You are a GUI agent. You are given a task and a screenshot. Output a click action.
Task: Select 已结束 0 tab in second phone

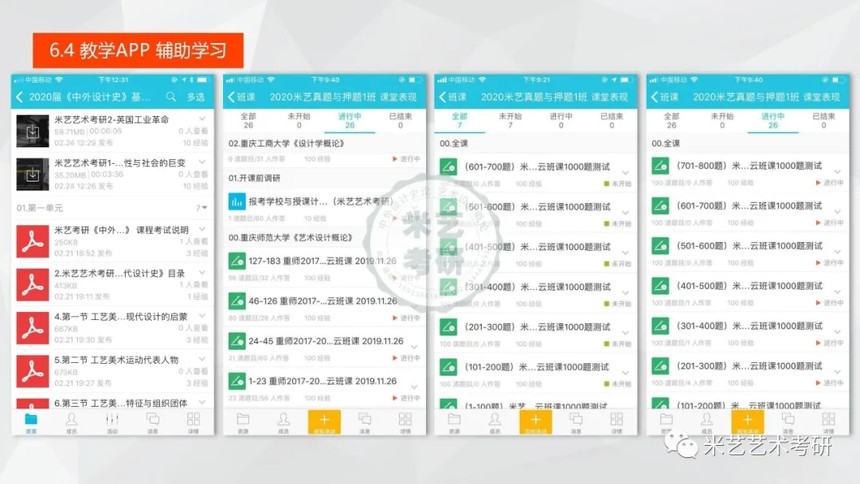400,121
